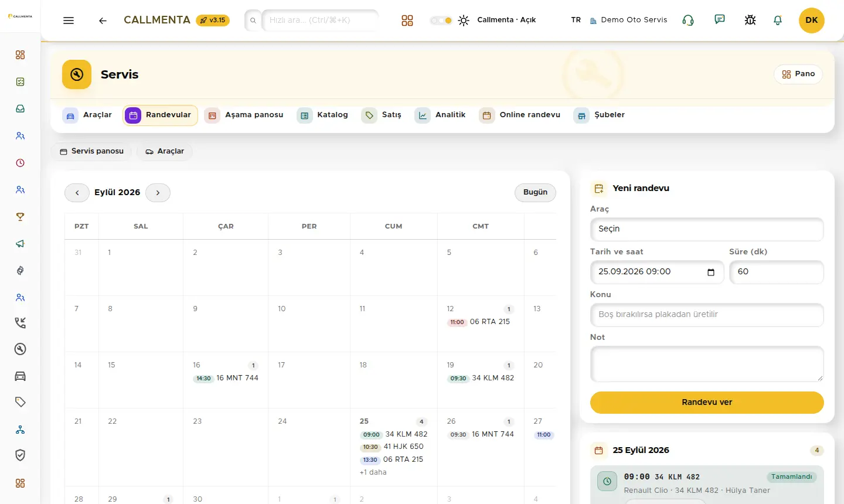The image size is (844, 504).
Task: Open the apps grid icon beside the search box
Action: tap(407, 21)
